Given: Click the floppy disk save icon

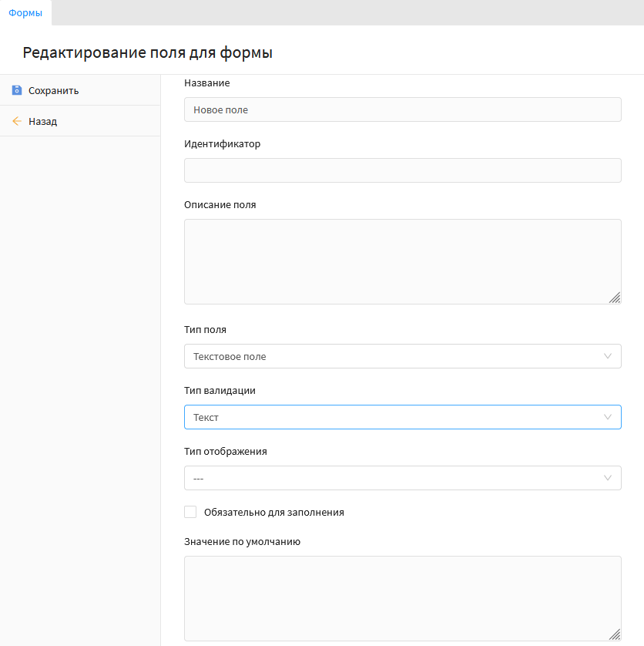Looking at the screenshot, I should 17,90.
